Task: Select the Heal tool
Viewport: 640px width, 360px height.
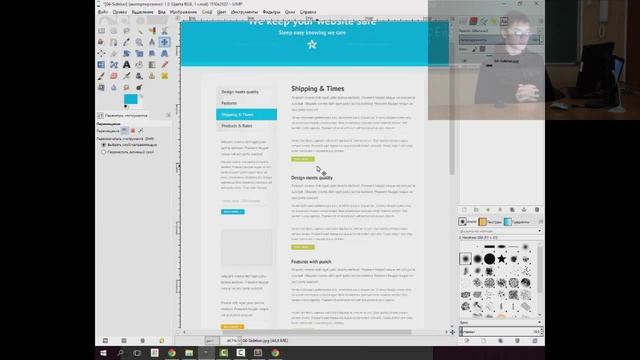Action: [164, 76]
